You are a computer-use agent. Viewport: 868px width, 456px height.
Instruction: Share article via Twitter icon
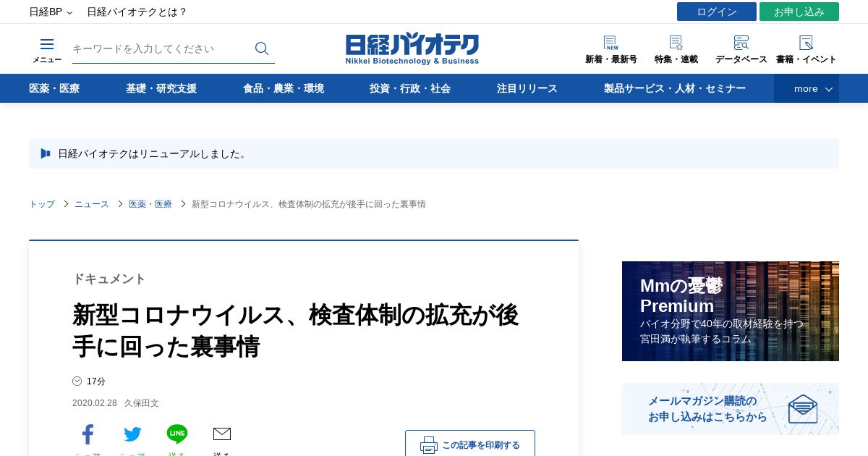[132, 434]
